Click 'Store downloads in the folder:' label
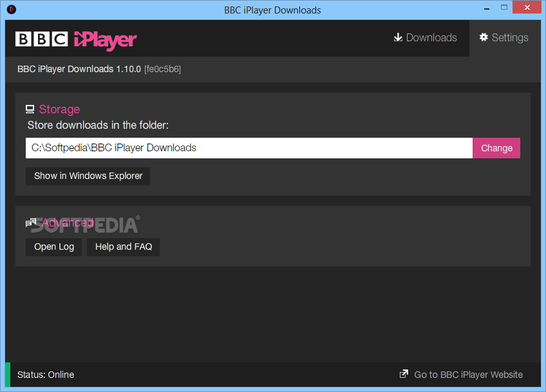The height and width of the screenshot is (392, 546). tap(98, 125)
